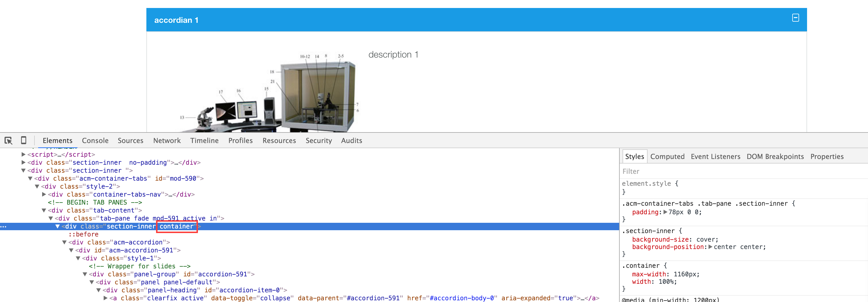Collapse the panel-heading accordion-item-0 div

pyautogui.click(x=99, y=290)
